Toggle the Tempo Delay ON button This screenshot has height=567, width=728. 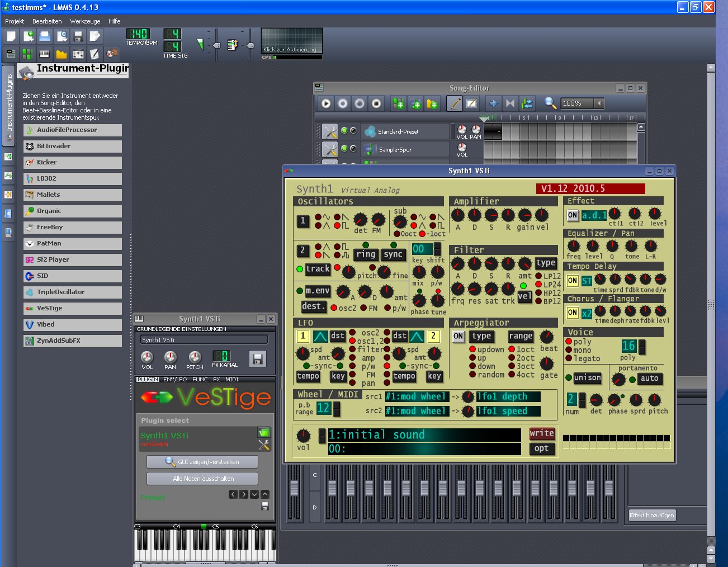tap(573, 281)
